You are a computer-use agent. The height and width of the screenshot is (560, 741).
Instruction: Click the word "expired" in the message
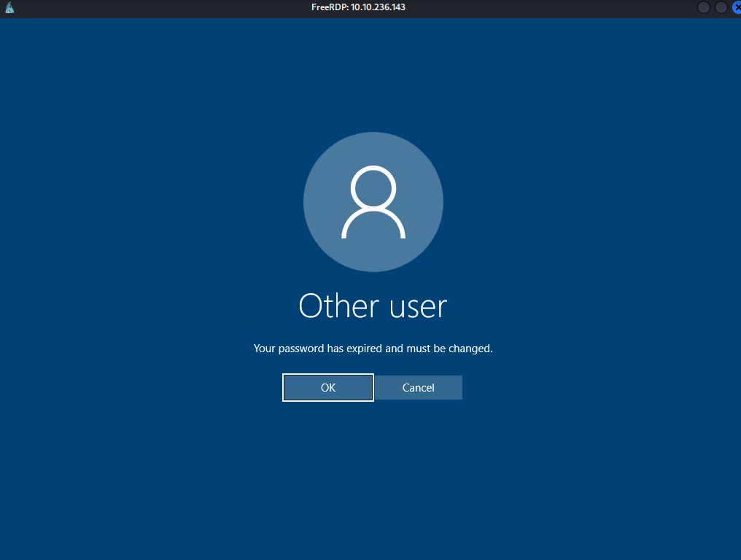[x=364, y=349]
